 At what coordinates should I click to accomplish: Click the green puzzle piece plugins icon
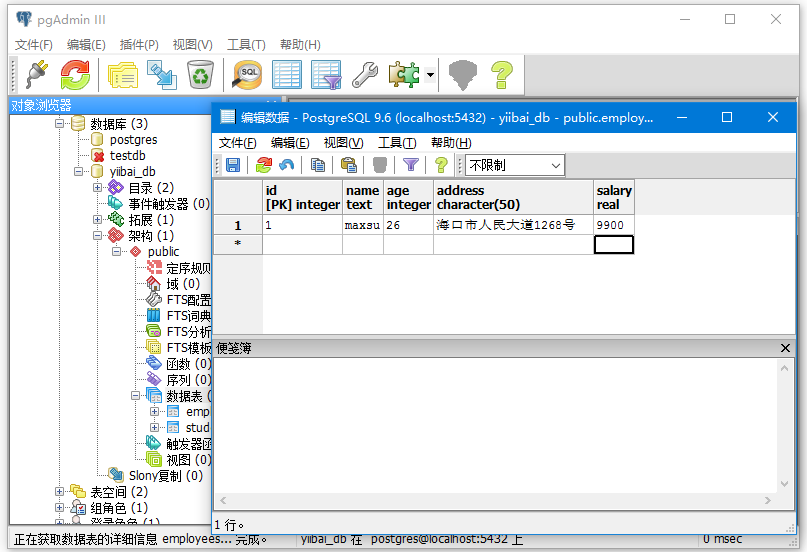[x=404, y=74]
